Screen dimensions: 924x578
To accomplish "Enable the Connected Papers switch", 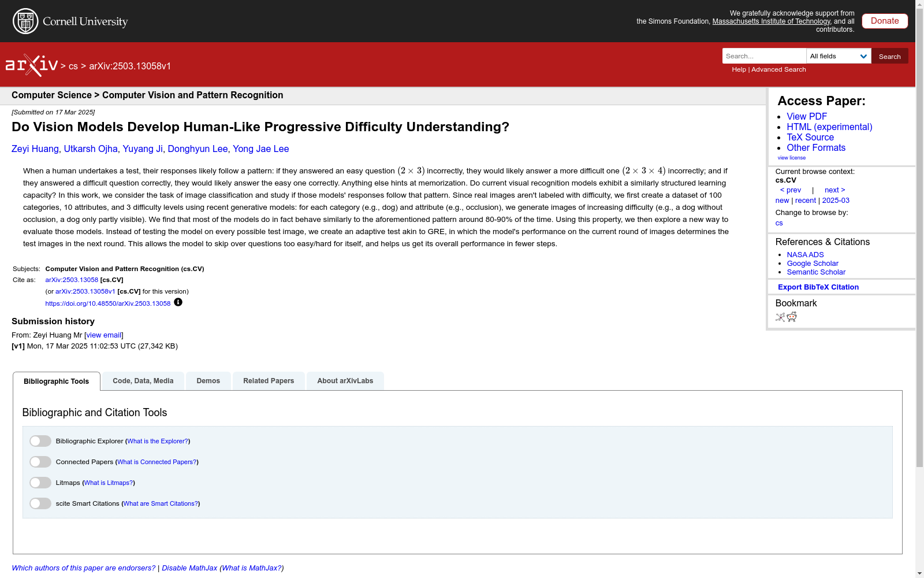I will coord(40,462).
